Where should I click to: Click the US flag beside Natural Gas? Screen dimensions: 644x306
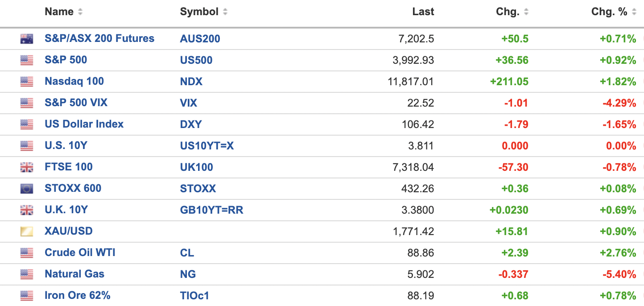click(x=27, y=274)
